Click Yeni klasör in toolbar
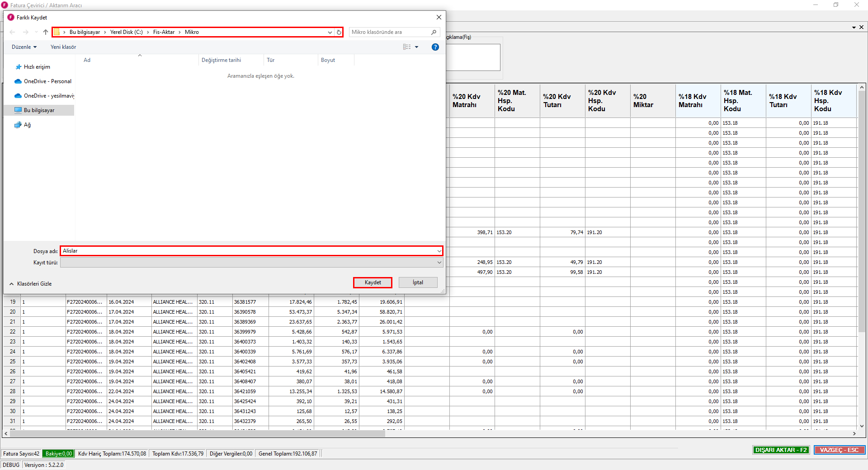 coord(63,47)
